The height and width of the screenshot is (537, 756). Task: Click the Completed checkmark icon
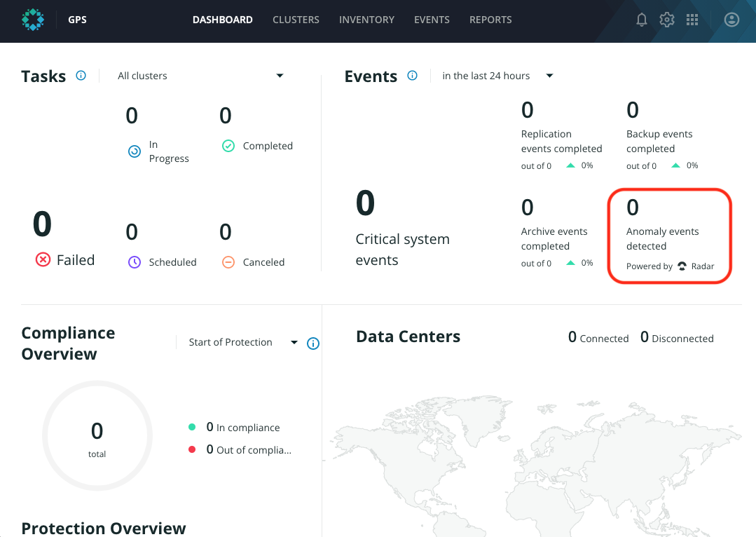[x=228, y=146]
